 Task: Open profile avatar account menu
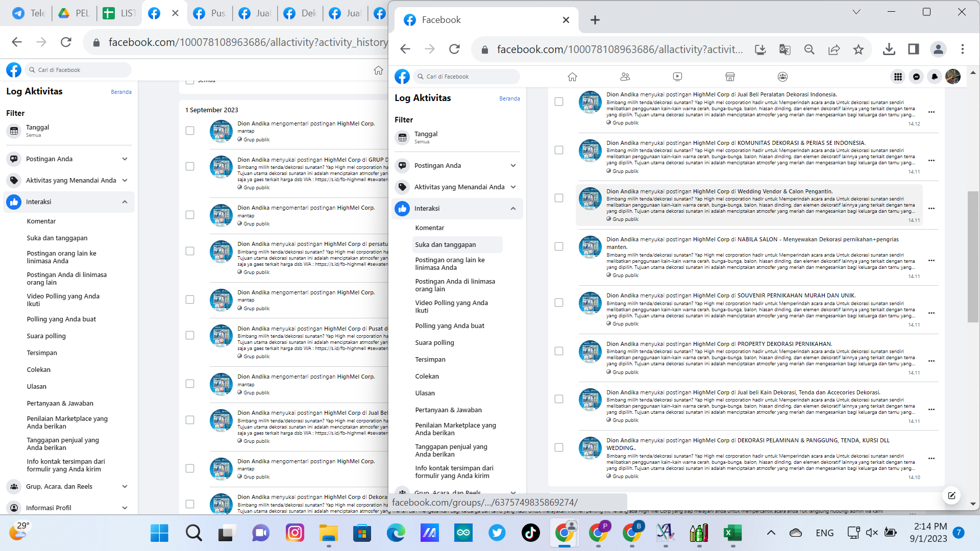(x=953, y=77)
